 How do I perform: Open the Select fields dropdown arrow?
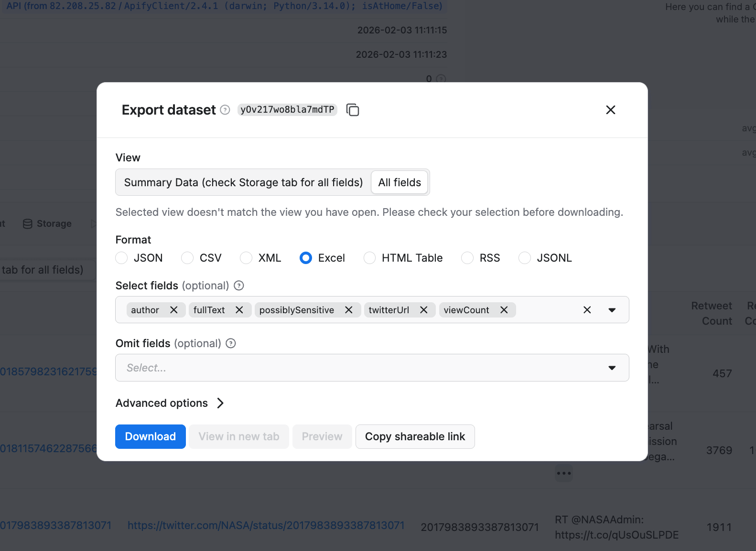click(612, 310)
